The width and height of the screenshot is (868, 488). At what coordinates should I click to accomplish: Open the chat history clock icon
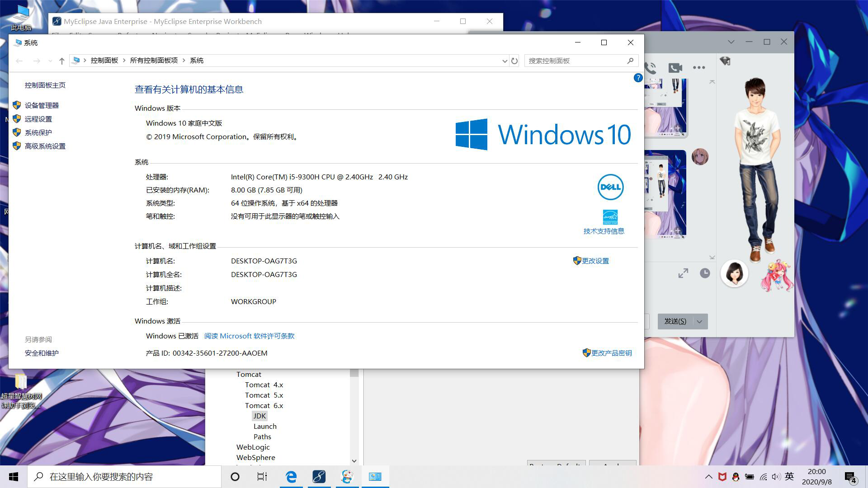coord(705,273)
